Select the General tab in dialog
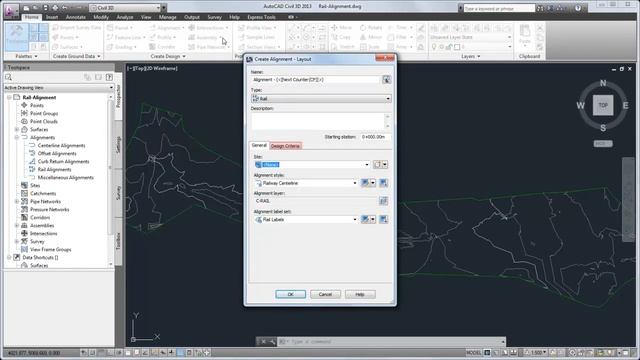Viewport: 640px width, 360px height. [x=259, y=145]
